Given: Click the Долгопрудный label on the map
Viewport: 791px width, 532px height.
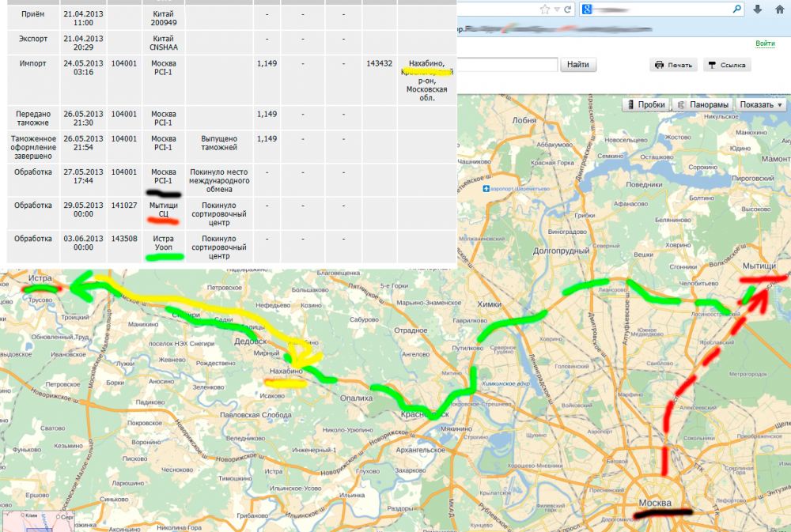Looking at the screenshot, I should pos(561,251).
